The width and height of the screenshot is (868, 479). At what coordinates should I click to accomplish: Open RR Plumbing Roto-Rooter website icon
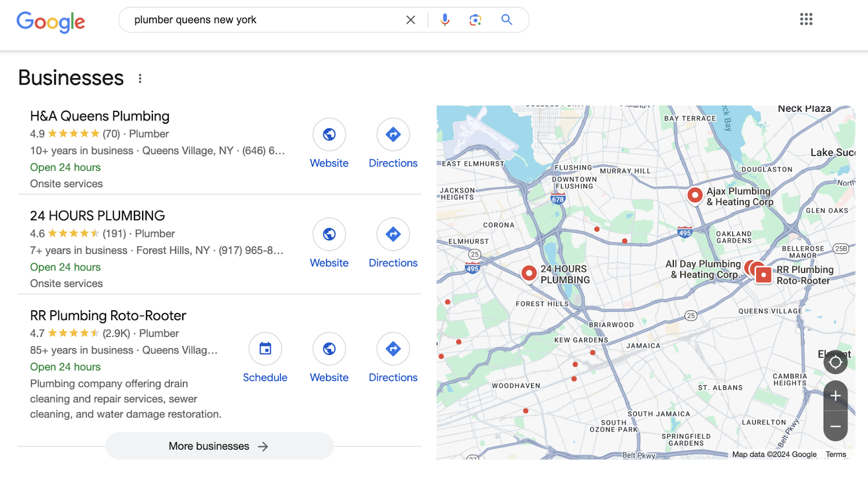[x=329, y=349]
